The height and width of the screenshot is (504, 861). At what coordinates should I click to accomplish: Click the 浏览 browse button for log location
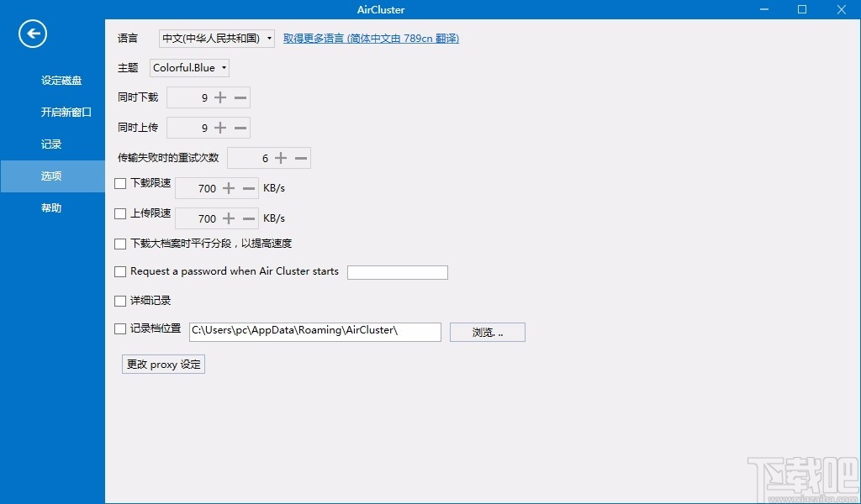[x=487, y=332]
